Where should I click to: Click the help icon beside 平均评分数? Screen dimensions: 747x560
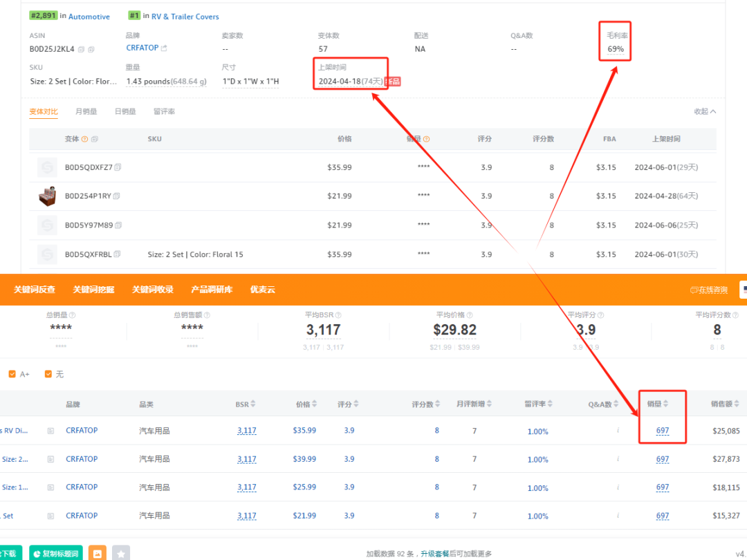pos(735,315)
